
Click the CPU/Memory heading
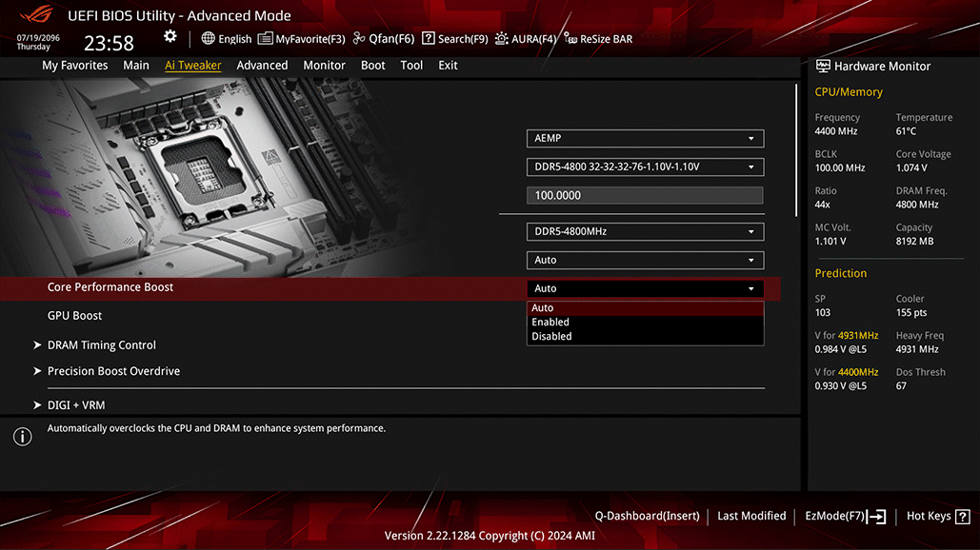pyautogui.click(x=849, y=92)
